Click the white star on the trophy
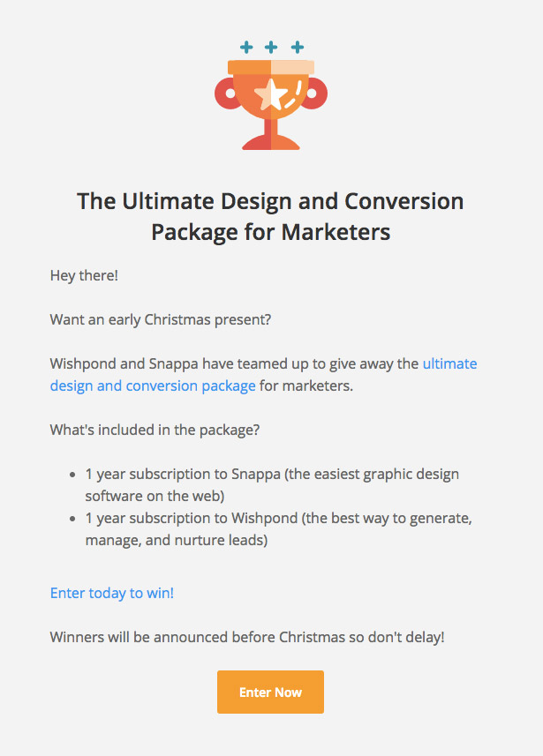 pyautogui.click(x=271, y=94)
